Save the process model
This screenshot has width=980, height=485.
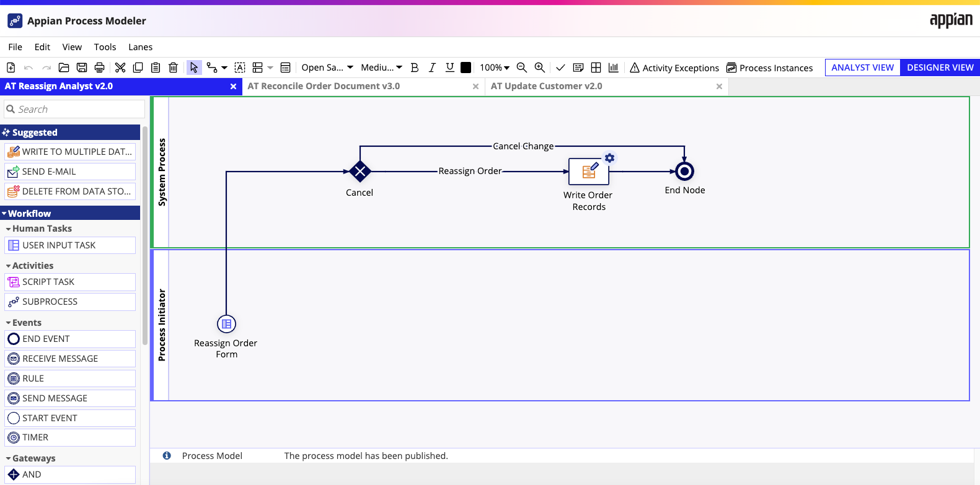click(x=82, y=68)
